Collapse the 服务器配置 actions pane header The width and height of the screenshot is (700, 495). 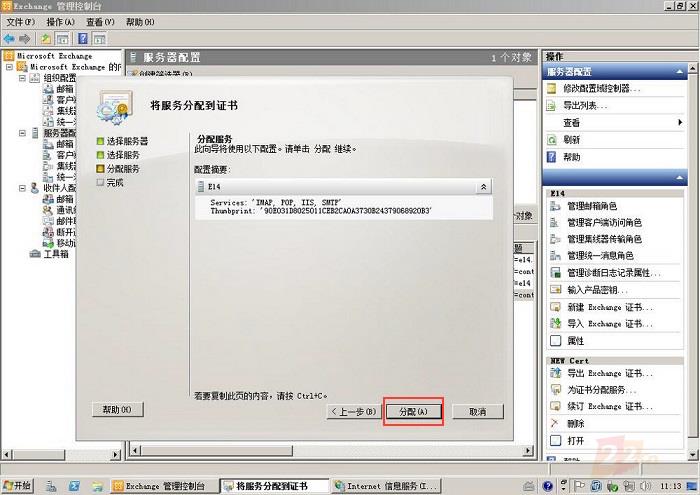(x=679, y=72)
